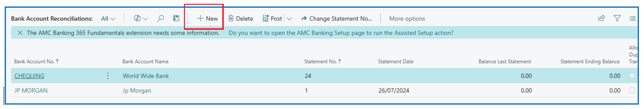The width and height of the screenshot is (644, 109).
Task: Toggle the CHEQUING row duplicates checkbox
Action: pyautogui.click(x=632, y=76)
